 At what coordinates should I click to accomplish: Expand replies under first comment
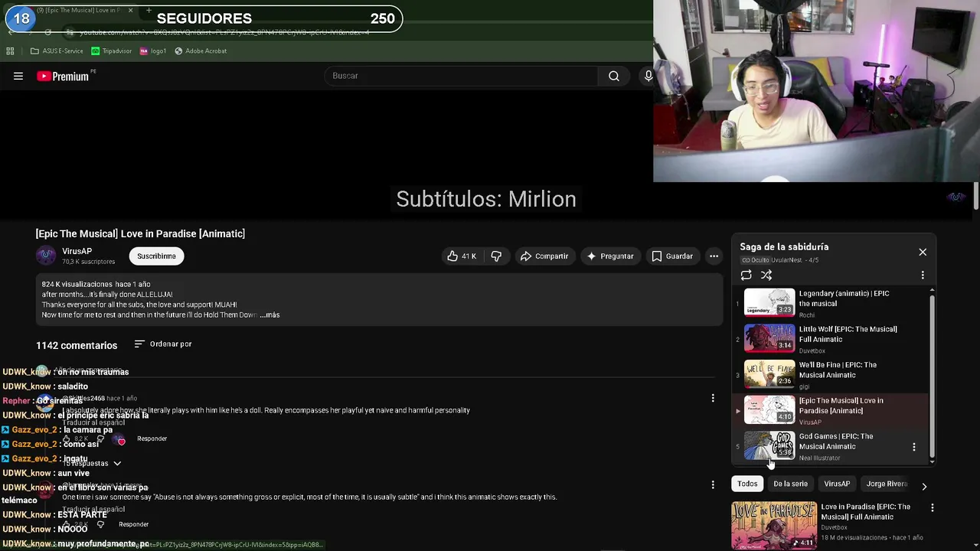click(93, 463)
